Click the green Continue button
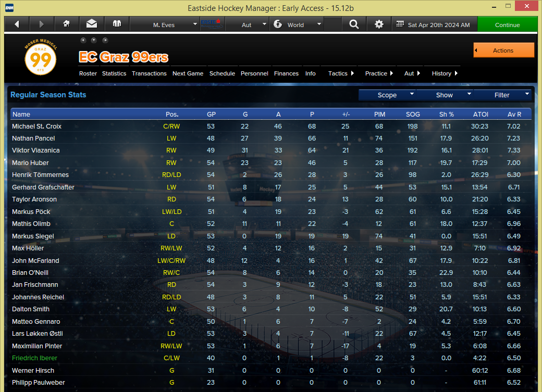The height and width of the screenshot is (392, 542). pyautogui.click(x=507, y=24)
